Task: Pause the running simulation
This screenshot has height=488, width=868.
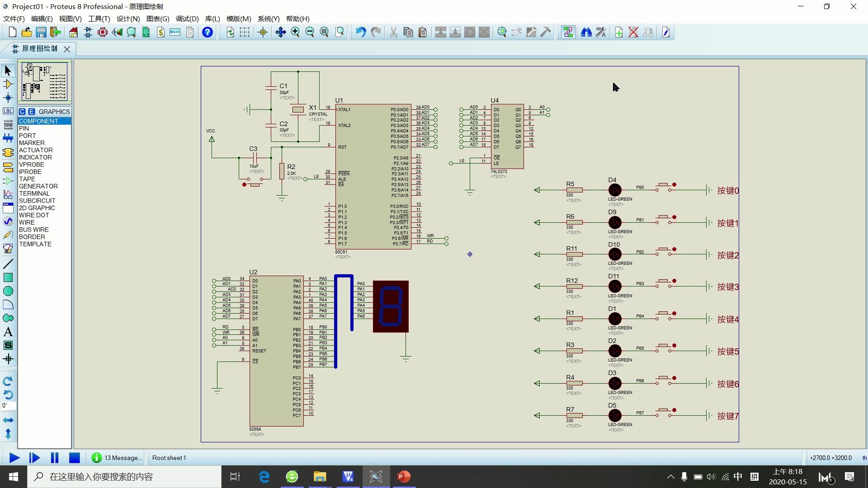Action: [55, 458]
